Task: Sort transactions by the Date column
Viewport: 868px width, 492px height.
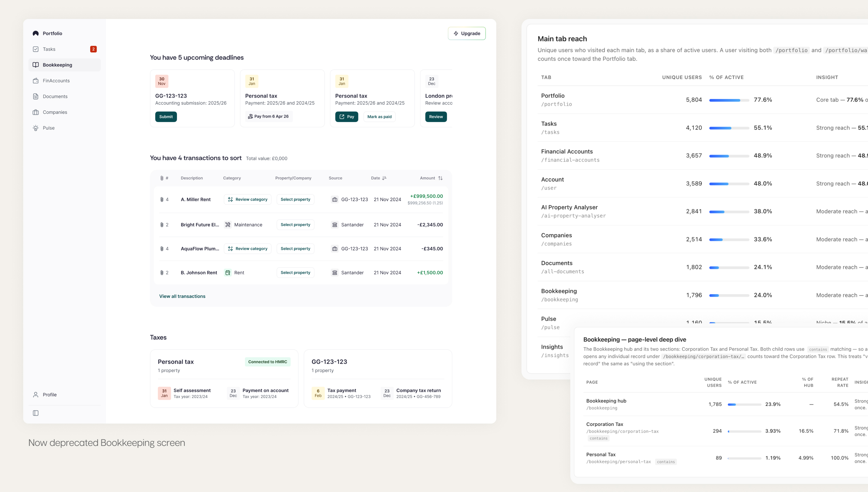Action: click(379, 178)
